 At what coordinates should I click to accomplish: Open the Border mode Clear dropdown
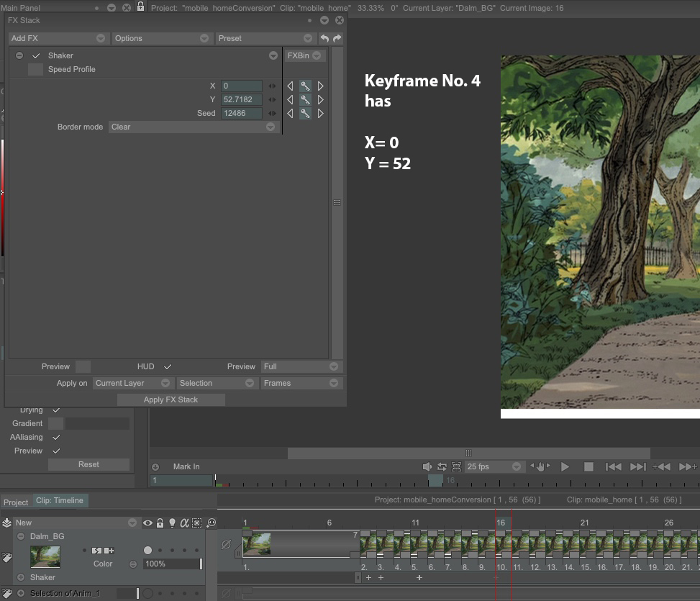193,127
